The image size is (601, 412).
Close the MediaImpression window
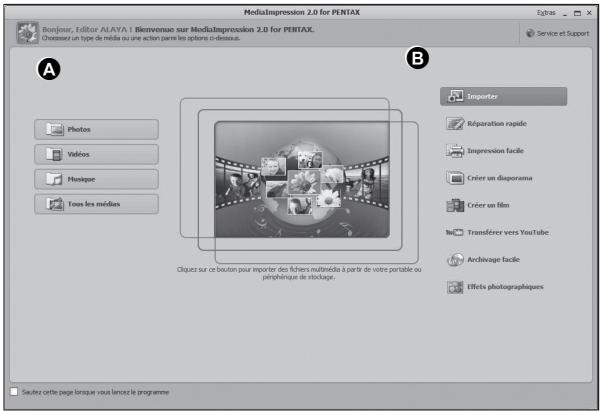coord(589,13)
